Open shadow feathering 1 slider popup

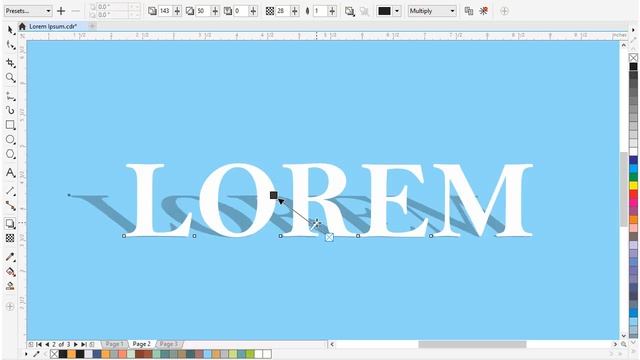(x=332, y=11)
